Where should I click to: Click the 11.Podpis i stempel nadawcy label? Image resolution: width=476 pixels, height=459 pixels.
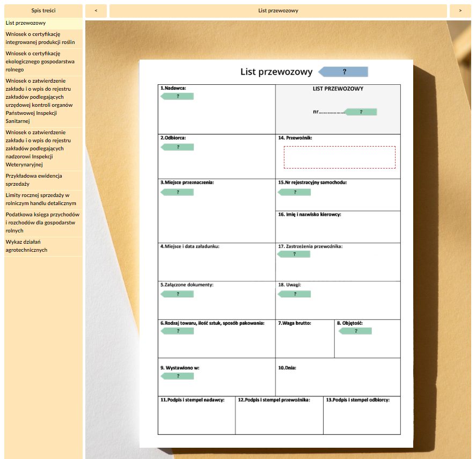[x=193, y=400]
